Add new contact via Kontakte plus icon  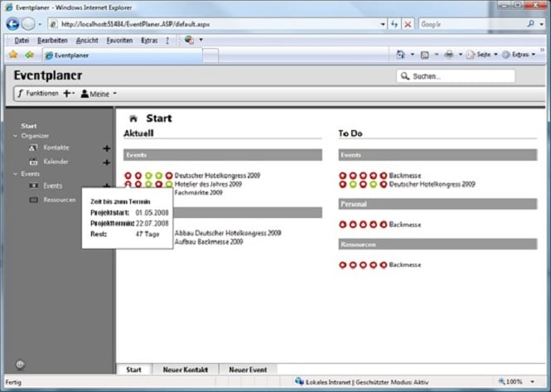pos(107,148)
